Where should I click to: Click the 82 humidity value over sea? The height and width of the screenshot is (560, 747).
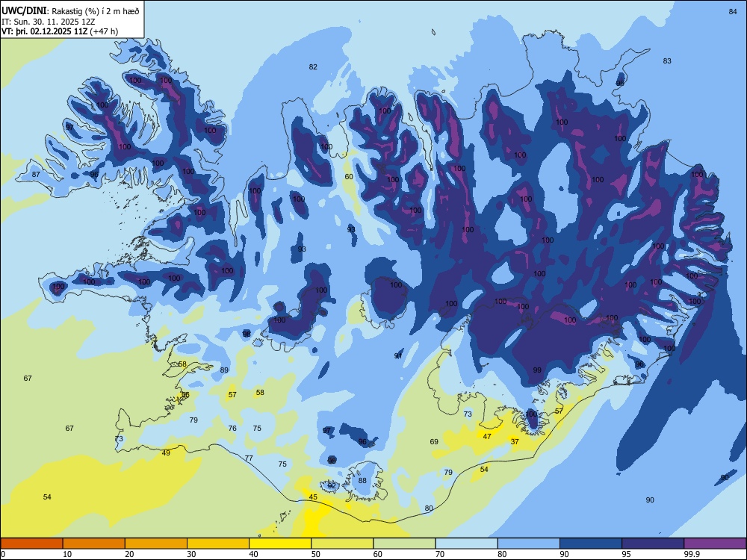point(313,66)
